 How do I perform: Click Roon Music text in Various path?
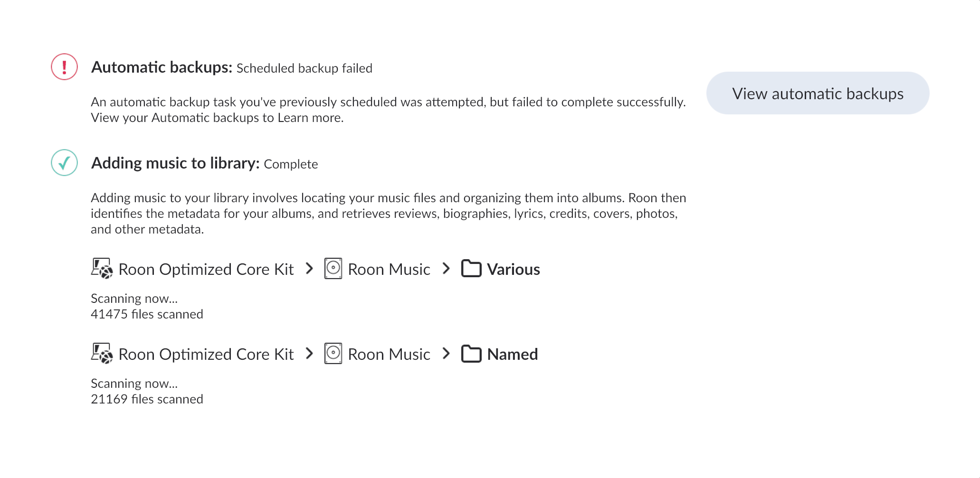[389, 270]
